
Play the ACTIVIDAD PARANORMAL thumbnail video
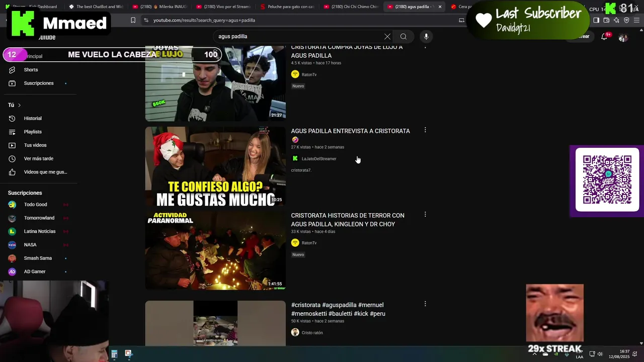(x=215, y=250)
